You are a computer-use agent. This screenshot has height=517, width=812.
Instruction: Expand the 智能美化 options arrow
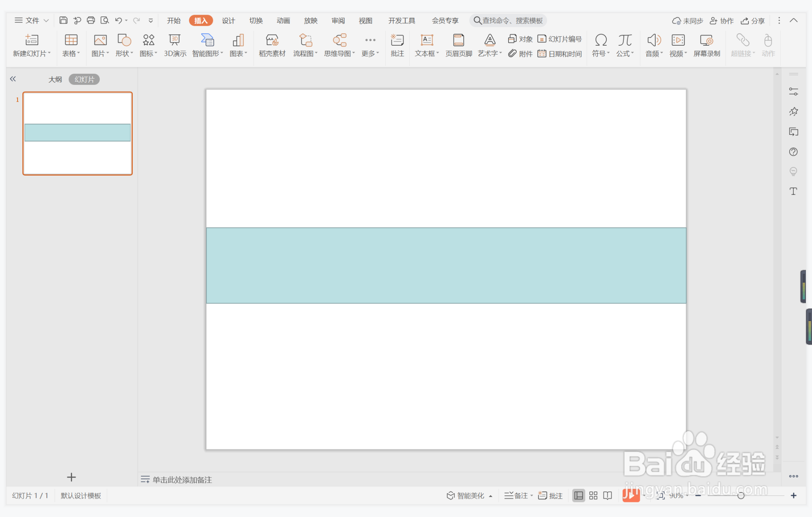coord(491,496)
